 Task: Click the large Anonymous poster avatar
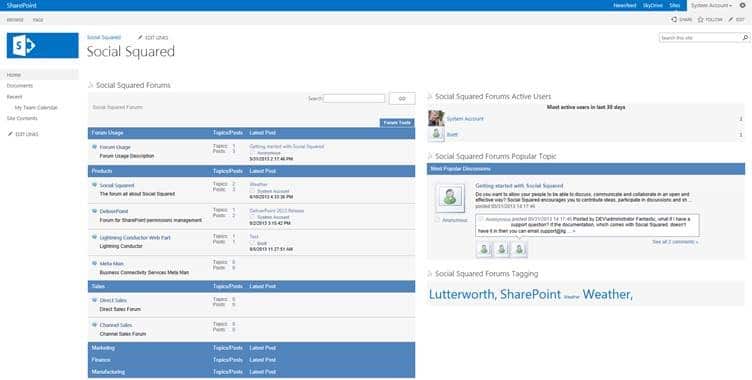pyautogui.click(x=450, y=198)
